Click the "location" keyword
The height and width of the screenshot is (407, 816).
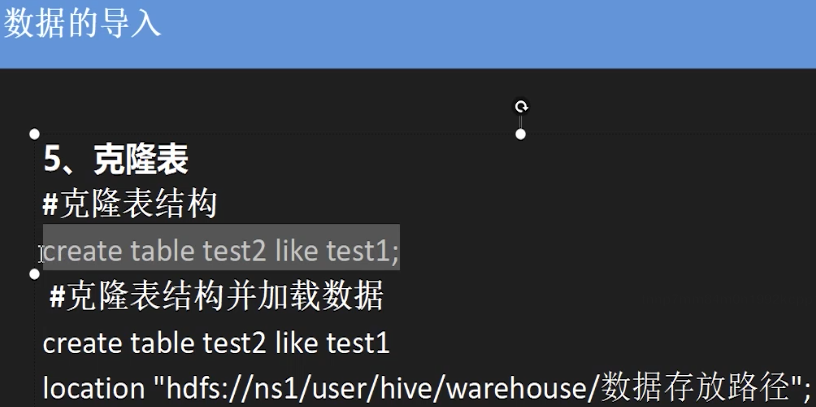click(x=94, y=387)
